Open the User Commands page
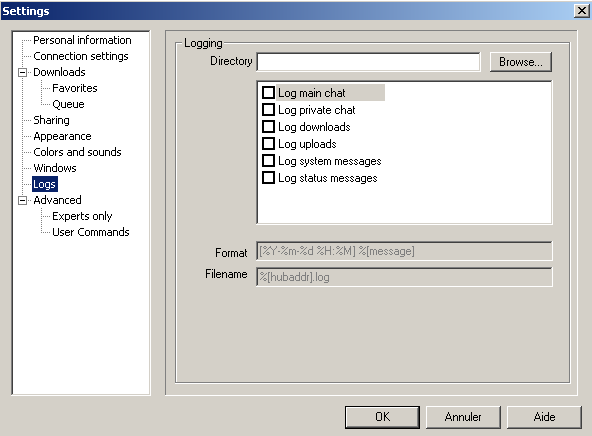Viewport: 592px width, 436px height. click(x=91, y=232)
